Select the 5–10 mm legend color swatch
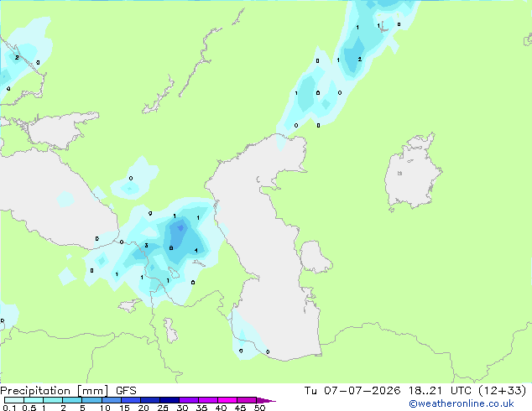The width and height of the screenshot is (532, 411). (x=91, y=400)
